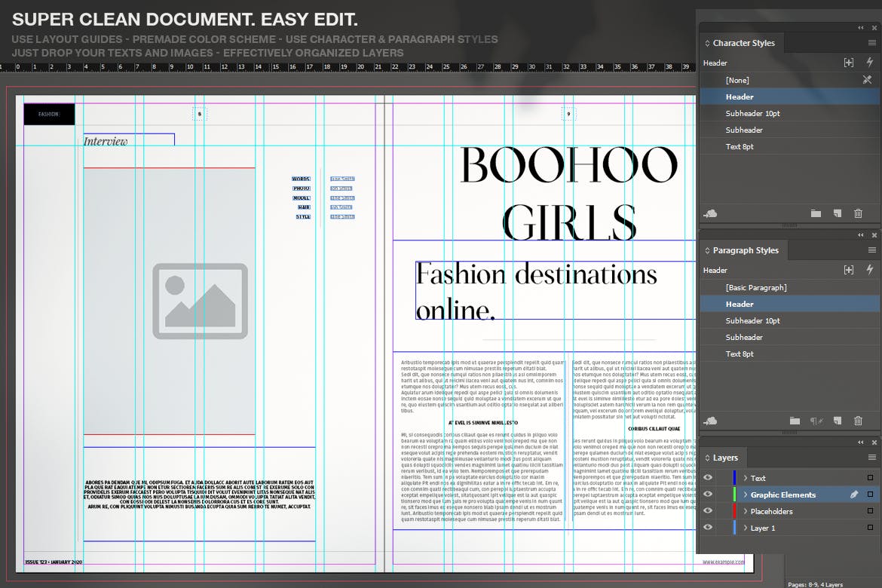Open Quick Apply in Character Styles panel
Screen dimensions: 882x588
click(869, 63)
